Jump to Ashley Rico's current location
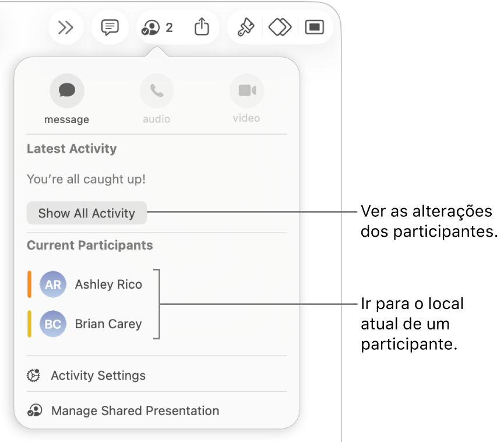The image size is (504, 442). pos(85,285)
